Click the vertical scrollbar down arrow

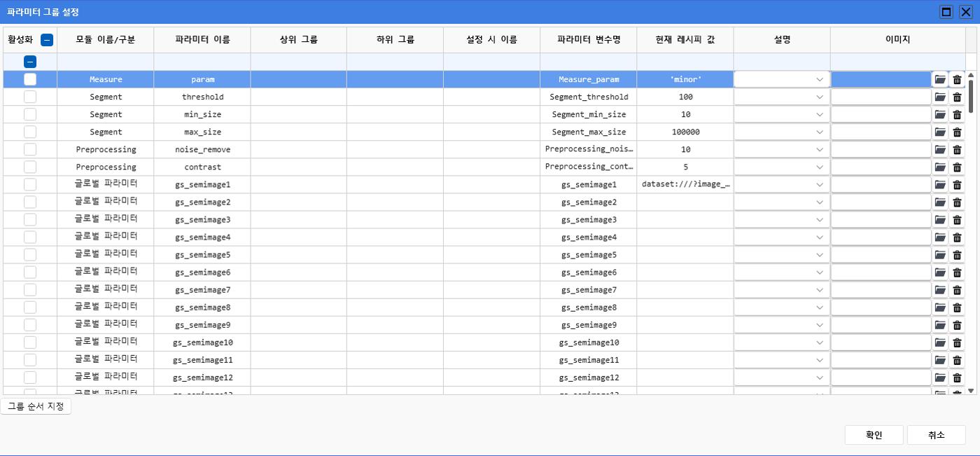[971, 390]
